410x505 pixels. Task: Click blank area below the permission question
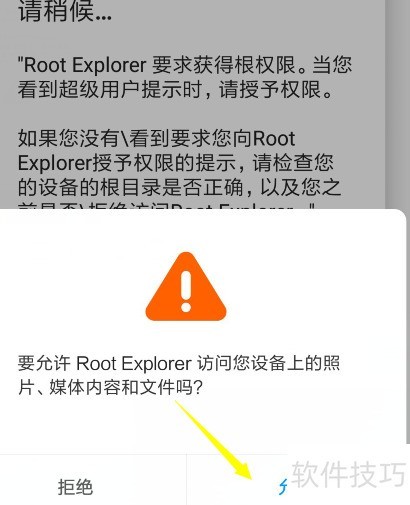click(100, 425)
